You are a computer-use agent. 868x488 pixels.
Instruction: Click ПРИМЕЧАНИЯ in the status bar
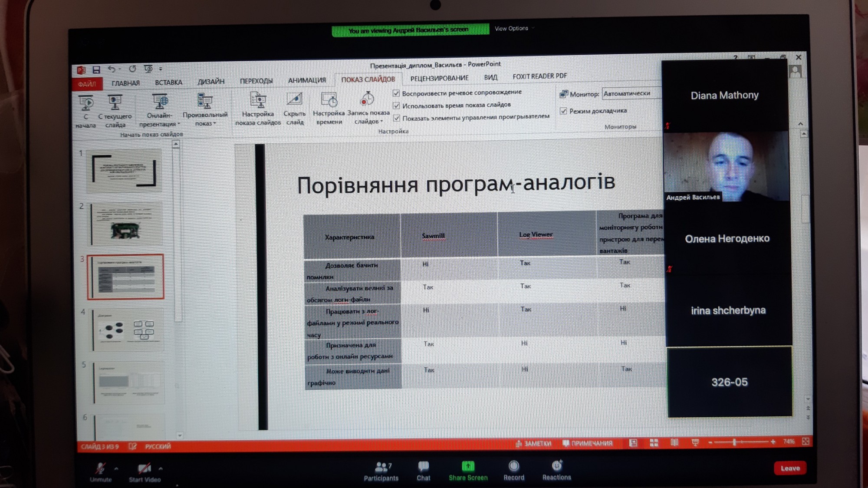587,443
